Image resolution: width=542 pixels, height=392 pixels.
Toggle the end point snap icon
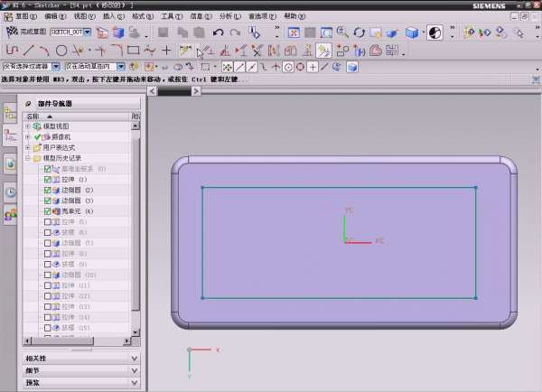point(240,67)
